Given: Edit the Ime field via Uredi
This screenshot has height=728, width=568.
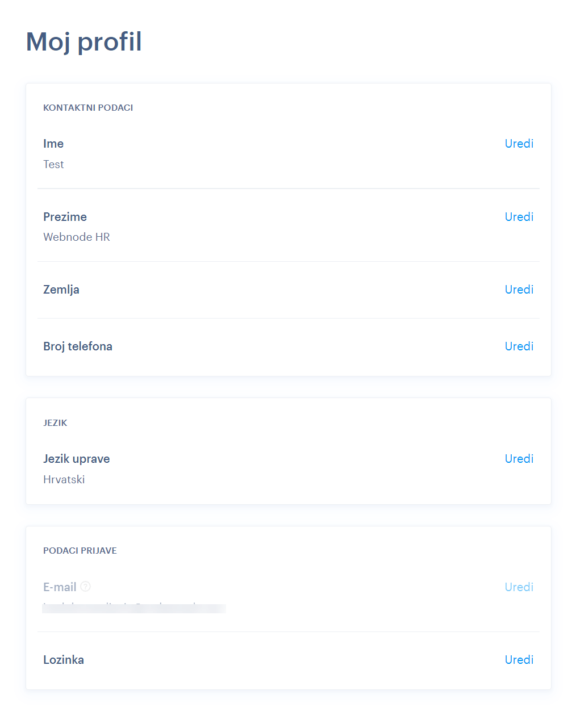Looking at the screenshot, I should (519, 144).
